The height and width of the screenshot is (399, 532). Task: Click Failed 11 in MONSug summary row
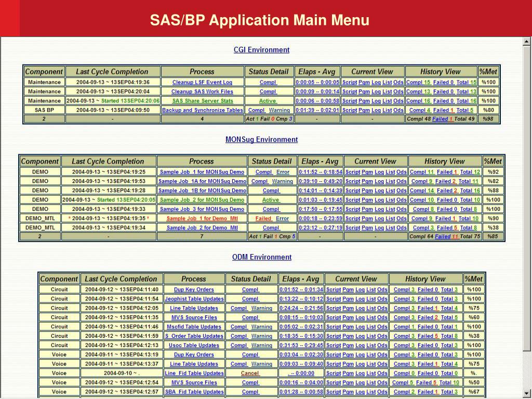[x=446, y=236]
